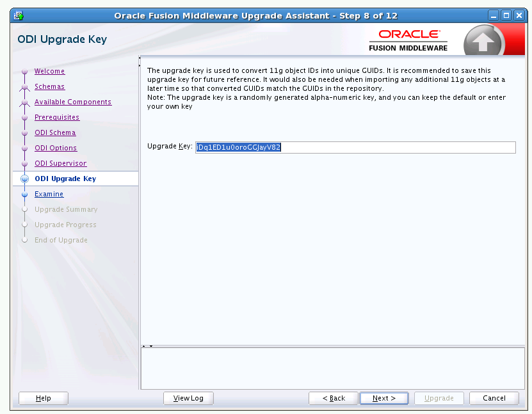532x414 pixels.
Task: Click the disabled Upgrade button
Action: point(439,398)
